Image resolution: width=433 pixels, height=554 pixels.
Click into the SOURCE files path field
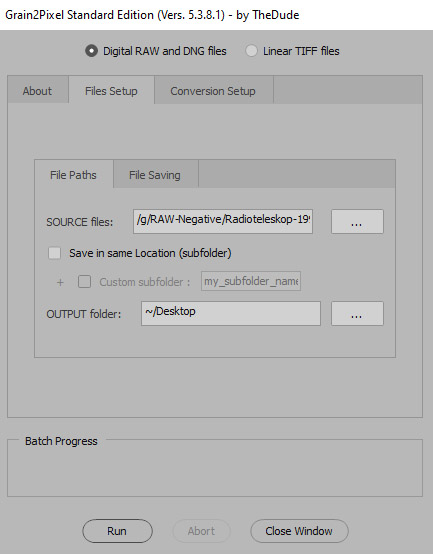[x=223, y=221]
